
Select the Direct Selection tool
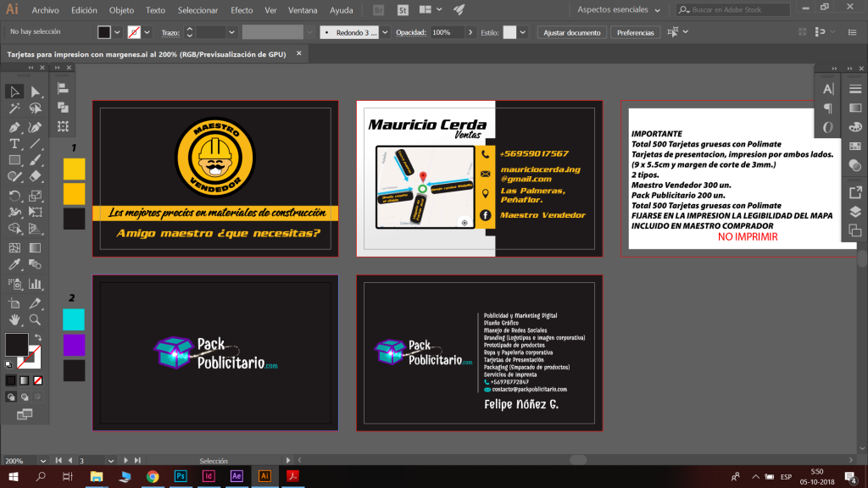point(36,91)
